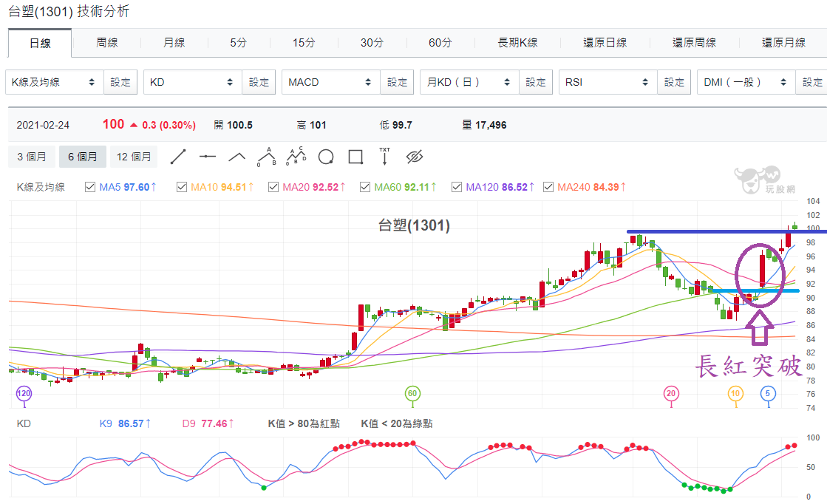Viewport: 827px width, 504px height.
Task: Select the 3 個月 time range
Action: coord(32,157)
